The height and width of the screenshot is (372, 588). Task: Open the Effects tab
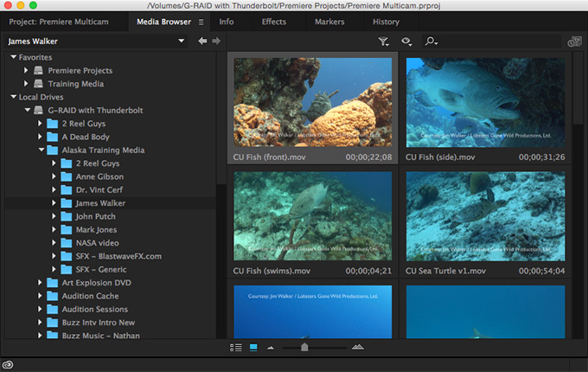[x=274, y=22]
